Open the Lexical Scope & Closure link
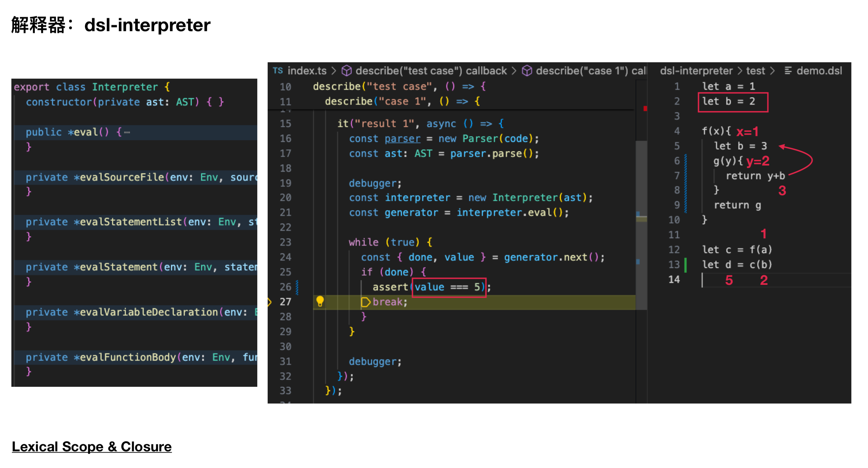The image size is (868, 468). pos(92,447)
